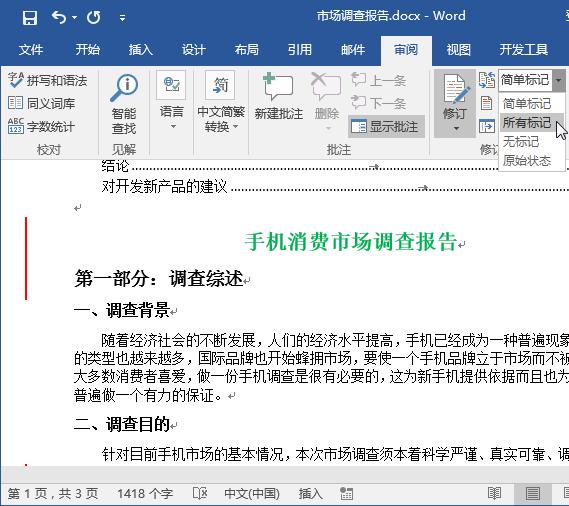Select the Print Layout view icon
569x506 pixels.
(x=532, y=494)
